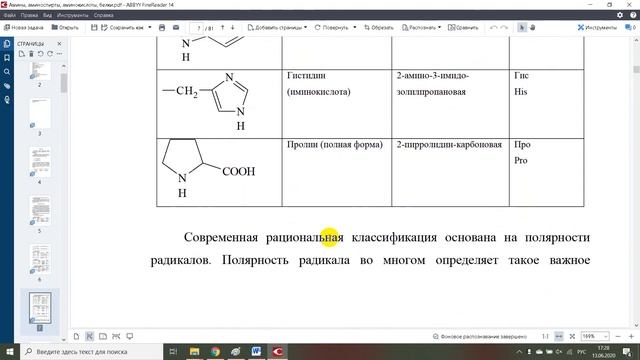Open settings gear icon

(x=620, y=15)
